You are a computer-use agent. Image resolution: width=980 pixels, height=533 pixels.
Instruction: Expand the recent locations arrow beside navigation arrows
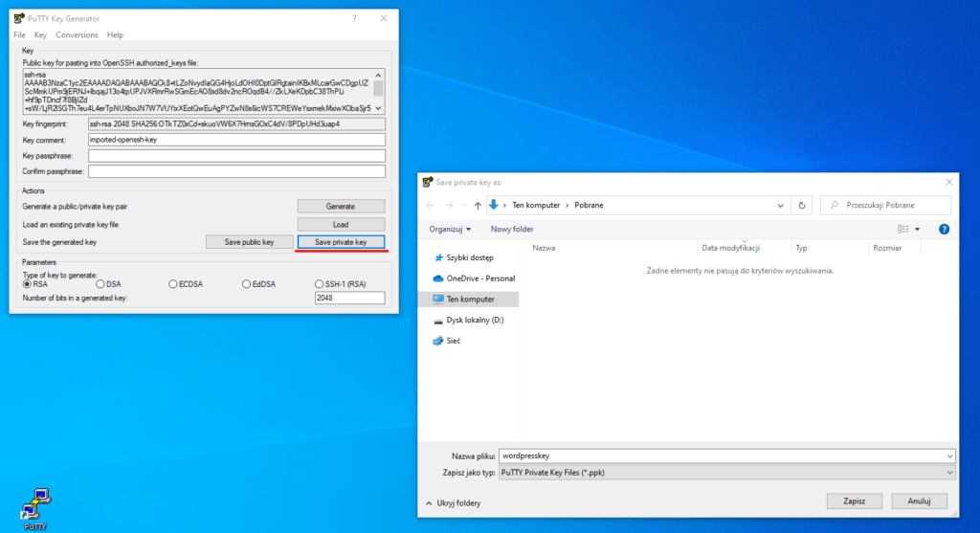click(464, 206)
